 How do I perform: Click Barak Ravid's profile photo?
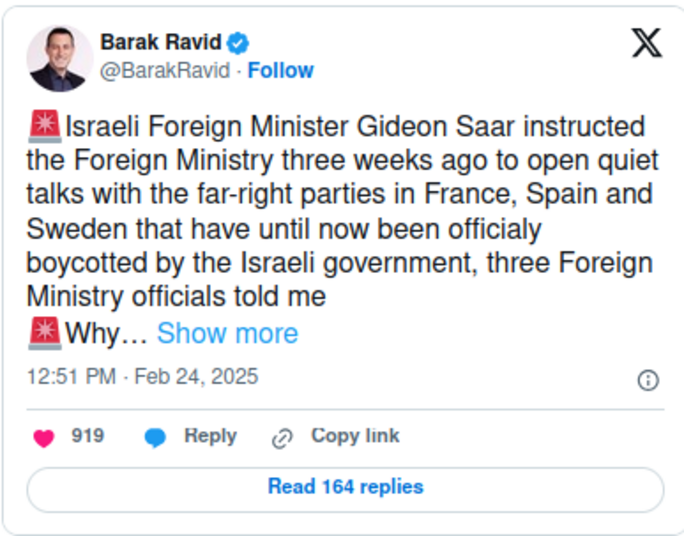pyautogui.click(x=59, y=58)
